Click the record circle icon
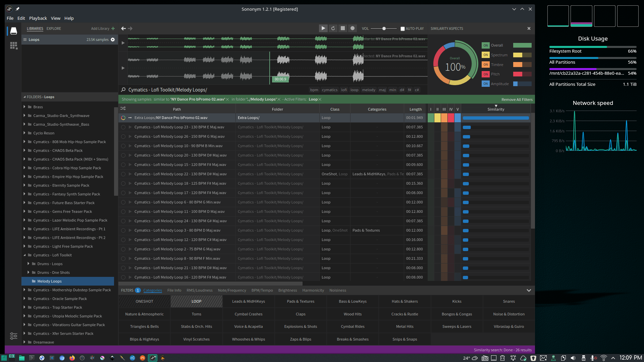This screenshot has height=362, width=644. [x=353, y=28]
